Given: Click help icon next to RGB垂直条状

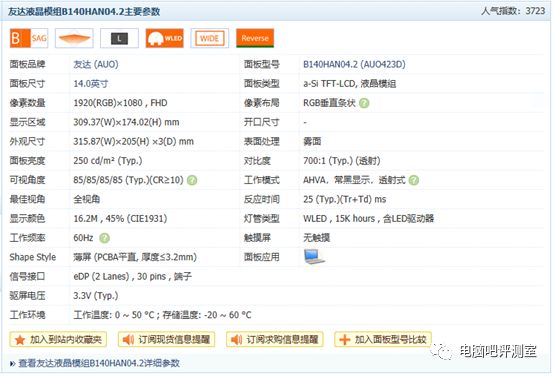Looking at the screenshot, I should click(x=364, y=103).
